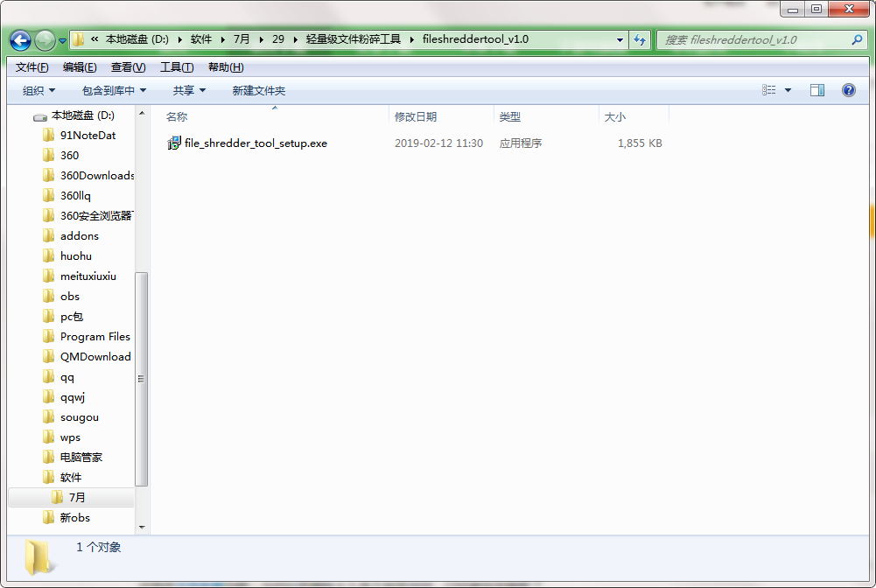Open the 新obs folder in tree

75,518
